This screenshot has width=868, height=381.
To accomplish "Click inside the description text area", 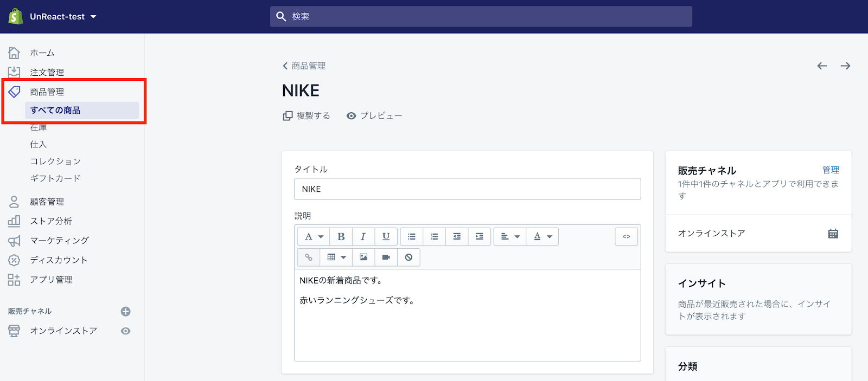I will pos(468,315).
